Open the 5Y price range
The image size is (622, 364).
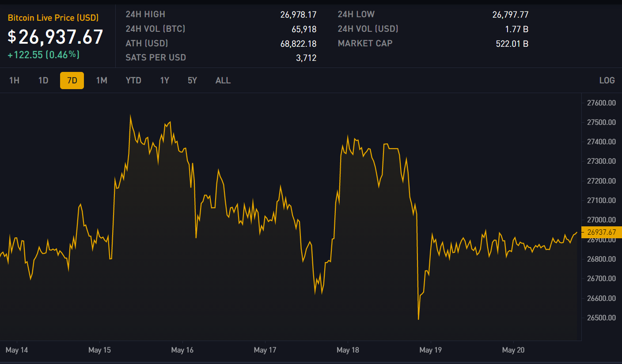click(192, 80)
